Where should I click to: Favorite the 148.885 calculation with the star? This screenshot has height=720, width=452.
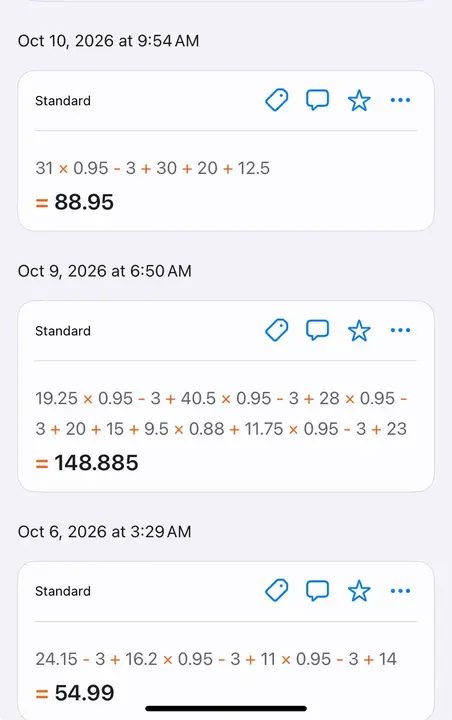click(359, 330)
